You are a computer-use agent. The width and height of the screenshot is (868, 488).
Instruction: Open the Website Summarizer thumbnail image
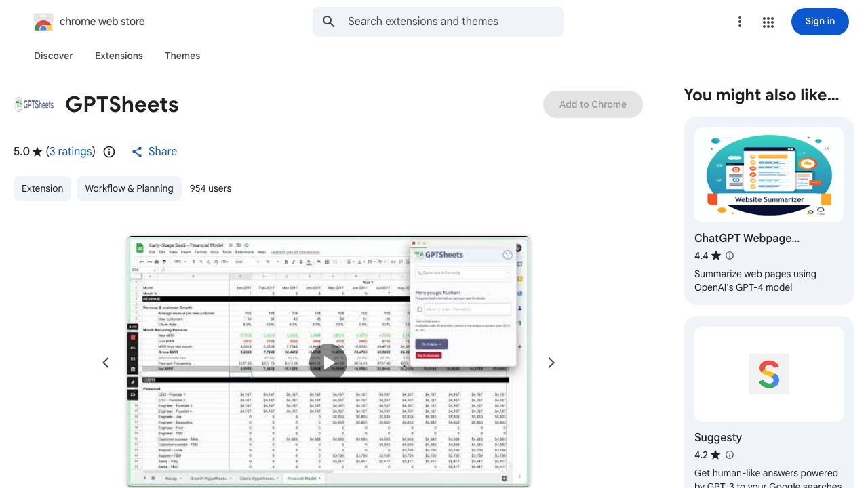769,175
